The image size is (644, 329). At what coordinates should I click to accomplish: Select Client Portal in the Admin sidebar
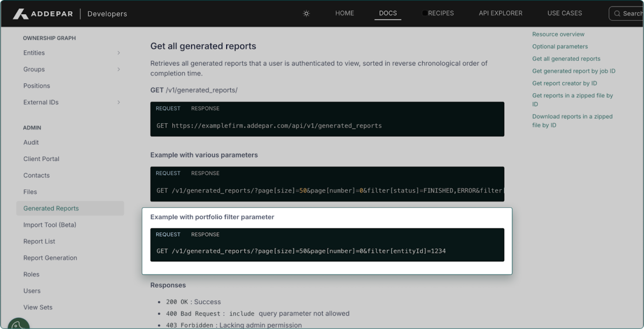[x=41, y=159]
